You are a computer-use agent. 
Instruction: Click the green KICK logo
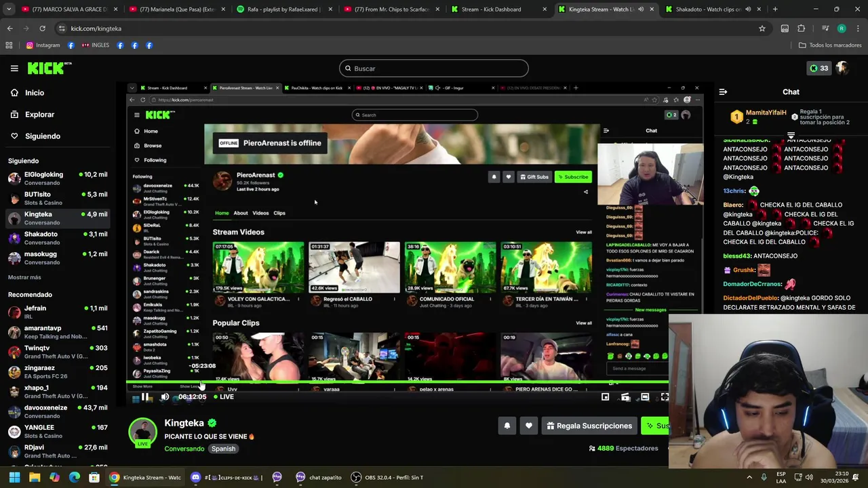pyautogui.click(x=49, y=68)
